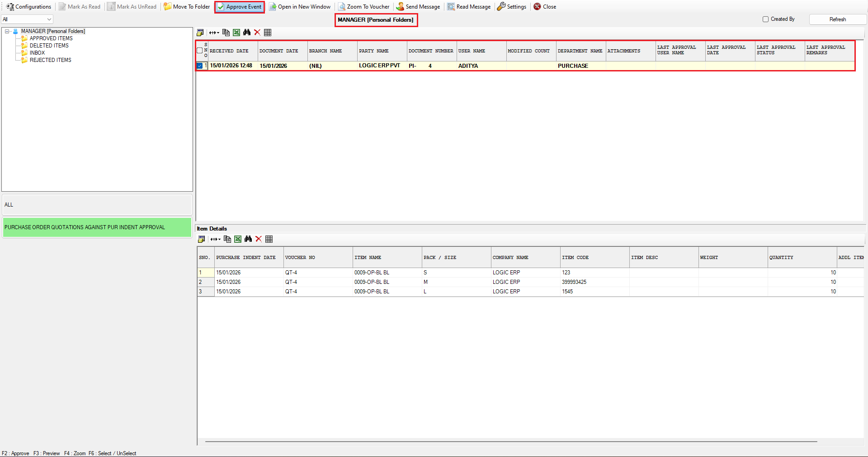The height and width of the screenshot is (457, 868).
Task: Click red X icon in Item Details toolbar
Action: pos(259,239)
